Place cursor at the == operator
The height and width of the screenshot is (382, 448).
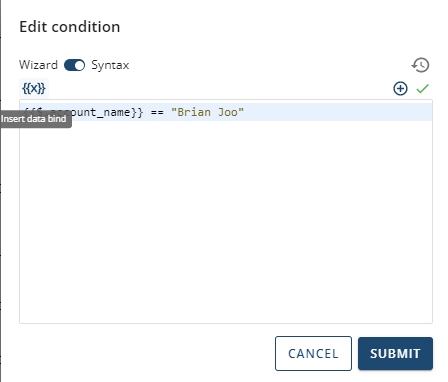point(157,112)
